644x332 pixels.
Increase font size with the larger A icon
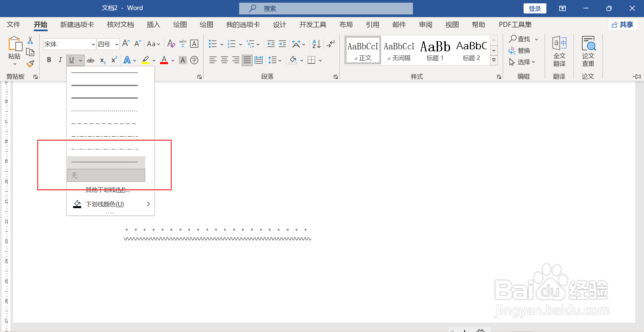tap(126, 44)
